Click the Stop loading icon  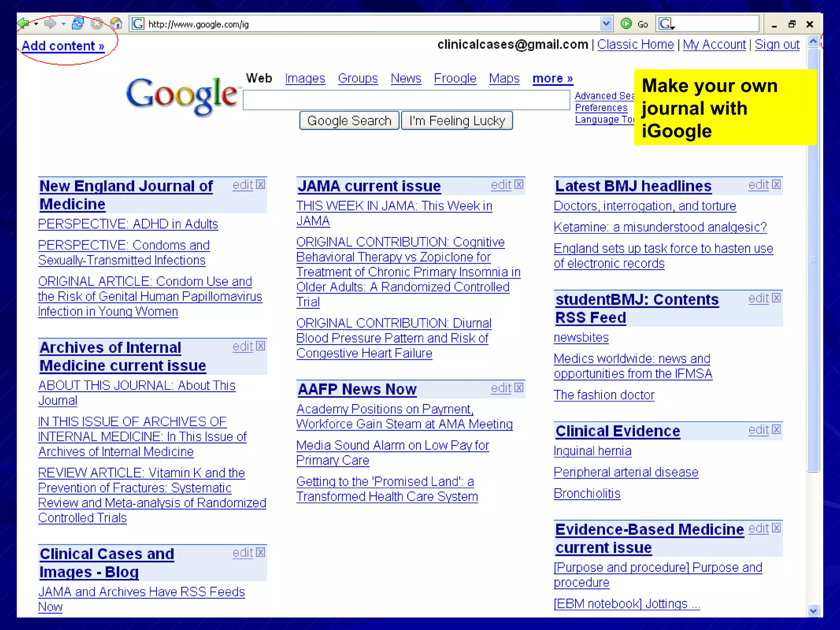pyautogui.click(x=97, y=23)
